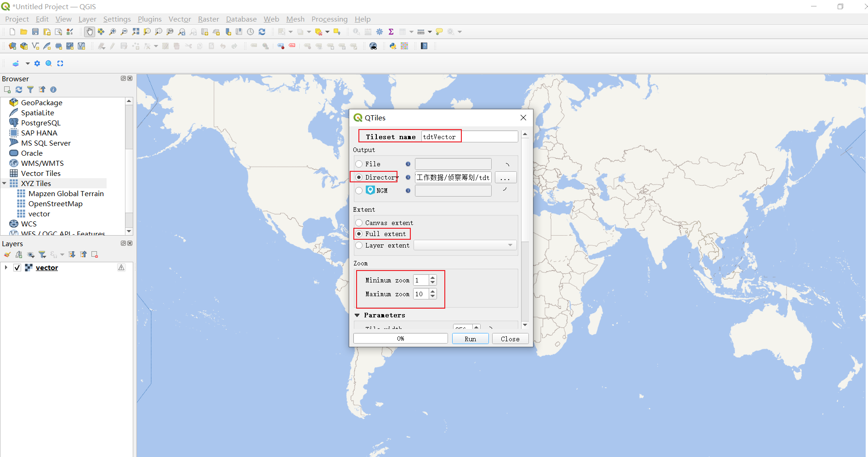Select the PostgreSQL Browser entry
Image resolution: width=868 pixels, height=457 pixels.
(41, 123)
